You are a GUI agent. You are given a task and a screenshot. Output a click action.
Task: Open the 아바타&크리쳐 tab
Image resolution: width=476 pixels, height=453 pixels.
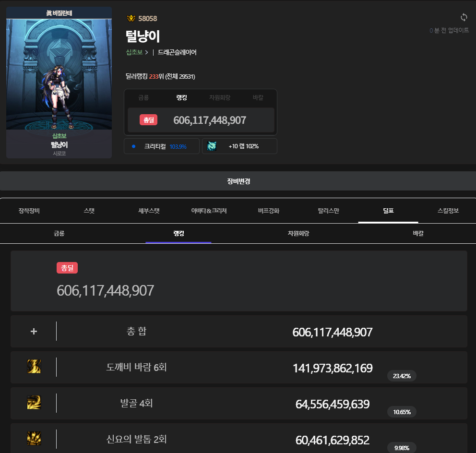tap(209, 211)
